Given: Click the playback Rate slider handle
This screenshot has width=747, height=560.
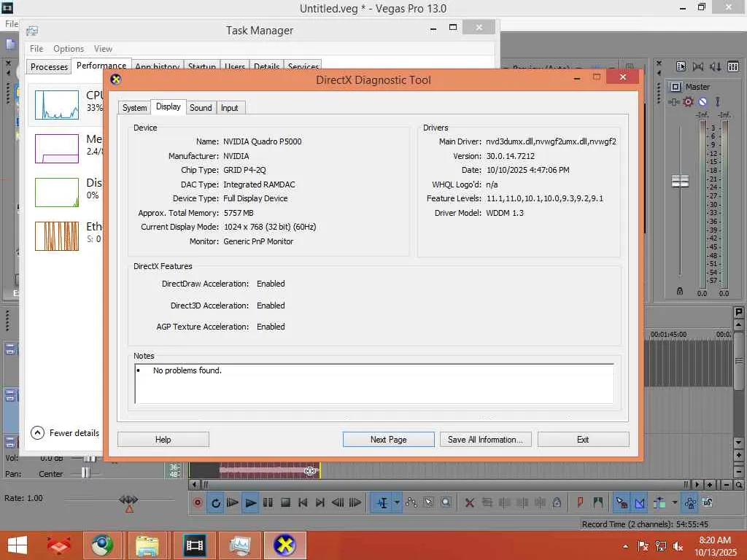Looking at the screenshot, I should [x=128, y=499].
